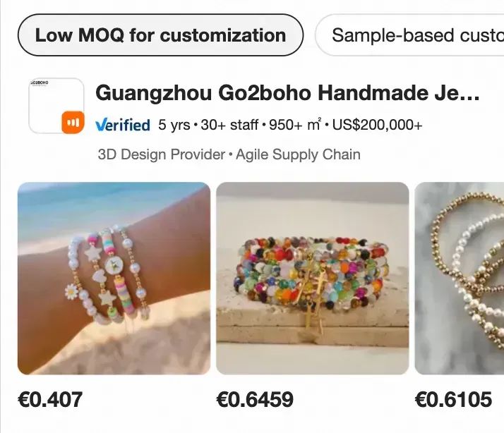This screenshot has height=433, width=504.
Task: Open the beach wrist bracelet product photo
Action: coord(114,279)
